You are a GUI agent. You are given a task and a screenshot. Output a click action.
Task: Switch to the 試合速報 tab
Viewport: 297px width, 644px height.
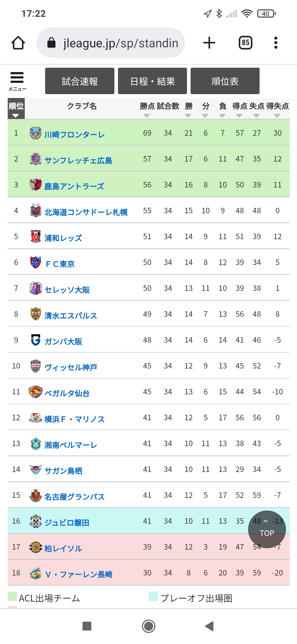80,81
